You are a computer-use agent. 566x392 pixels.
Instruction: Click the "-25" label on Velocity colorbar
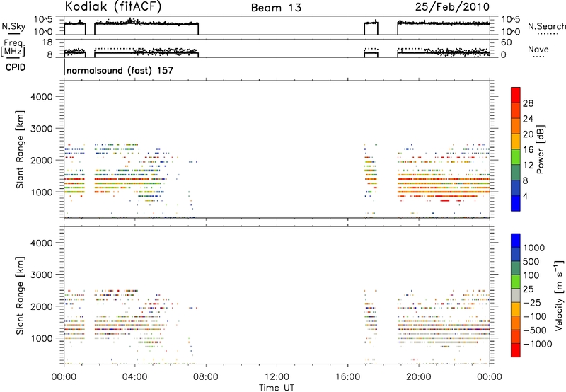532,302
